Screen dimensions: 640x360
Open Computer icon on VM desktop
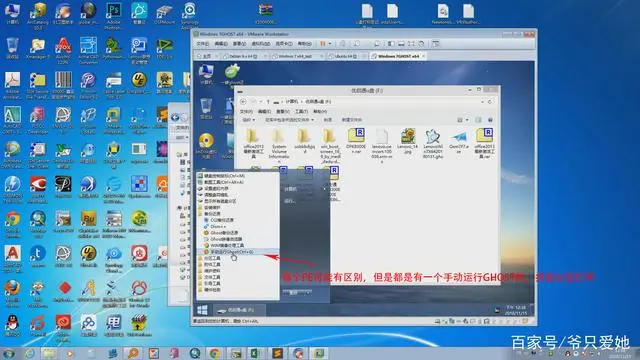click(206, 75)
